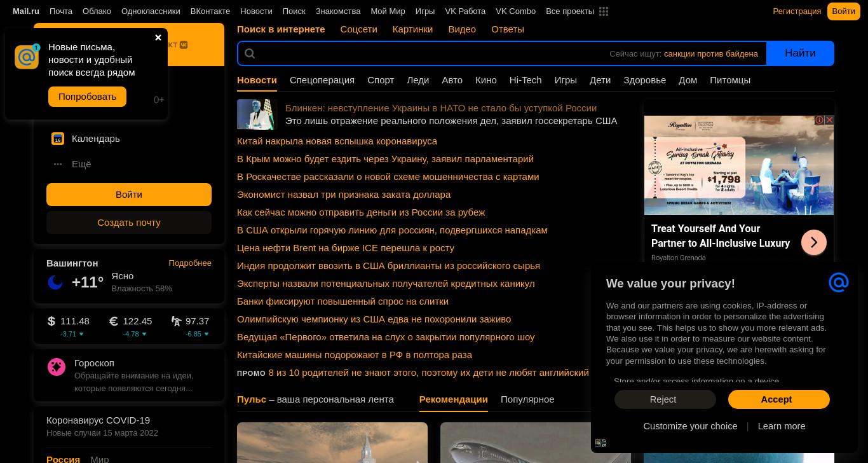
Task: Open the Learn more link
Action: click(782, 426)
